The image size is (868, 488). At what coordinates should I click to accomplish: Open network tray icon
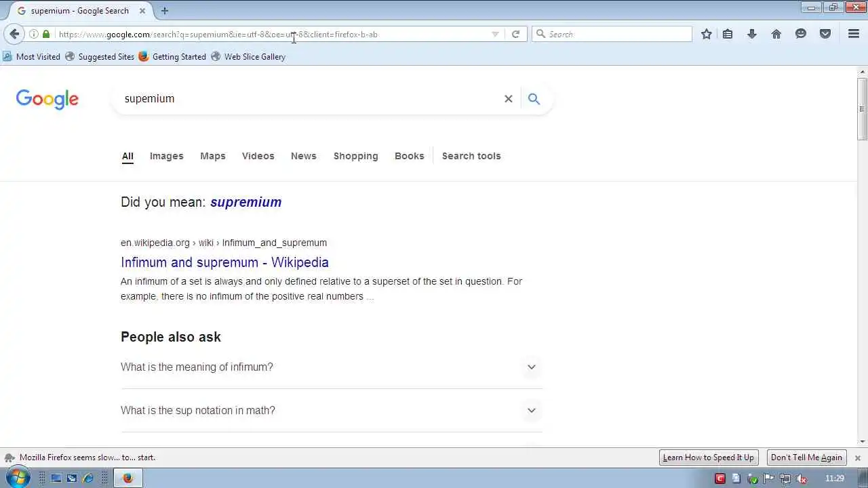click(785, 479)
